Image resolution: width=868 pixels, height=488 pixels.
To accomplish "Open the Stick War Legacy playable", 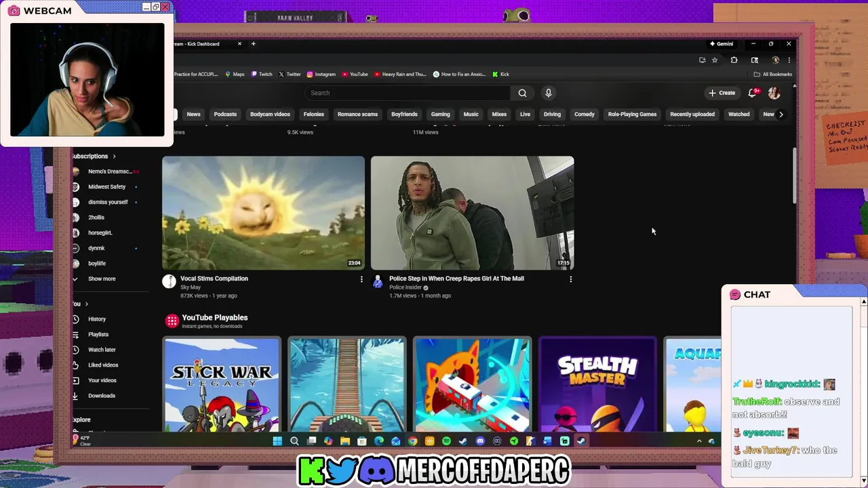I will click(x=222, y=384).
